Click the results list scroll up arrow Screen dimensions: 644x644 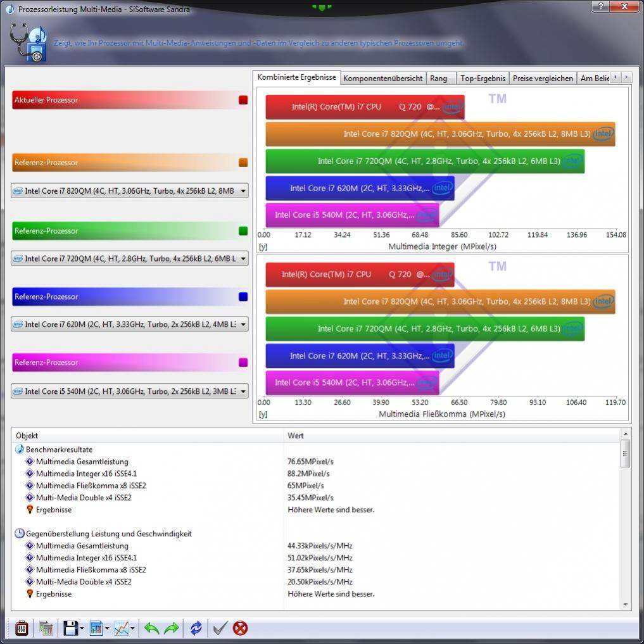626,434
